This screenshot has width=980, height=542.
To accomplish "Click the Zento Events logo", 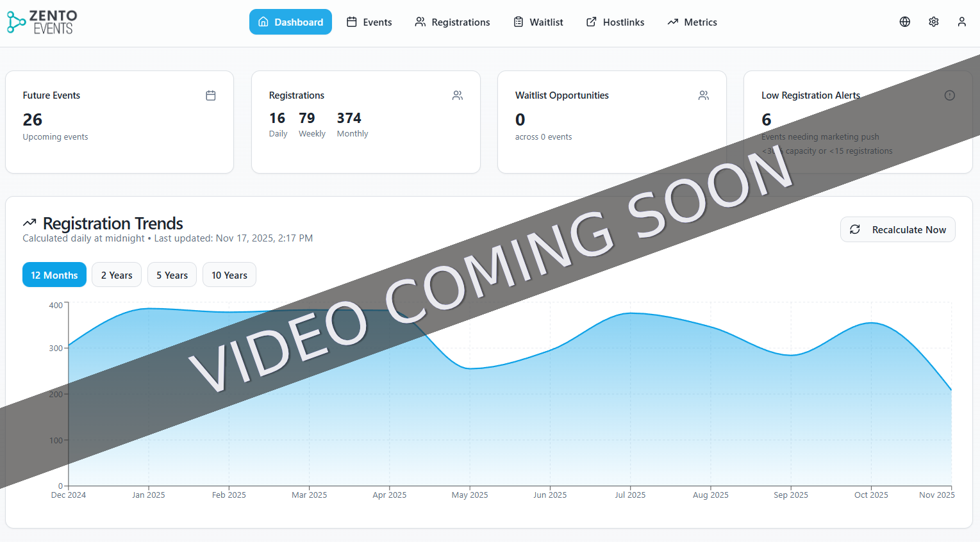I will [x=42, y=22].
